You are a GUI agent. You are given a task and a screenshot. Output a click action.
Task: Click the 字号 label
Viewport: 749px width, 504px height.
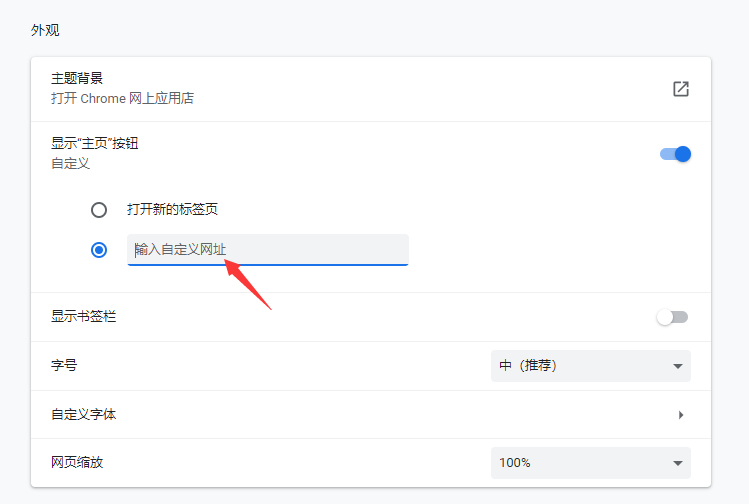click(x=64, y=366)
